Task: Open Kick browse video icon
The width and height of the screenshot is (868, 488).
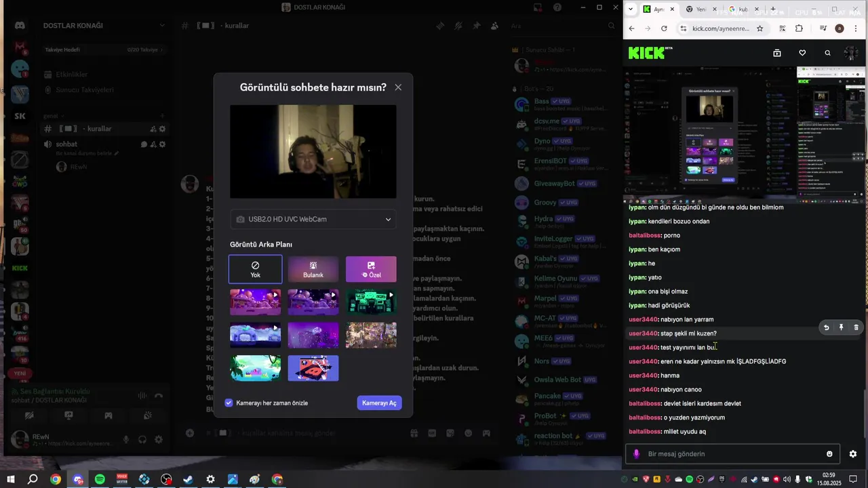Action: point(777,53)
